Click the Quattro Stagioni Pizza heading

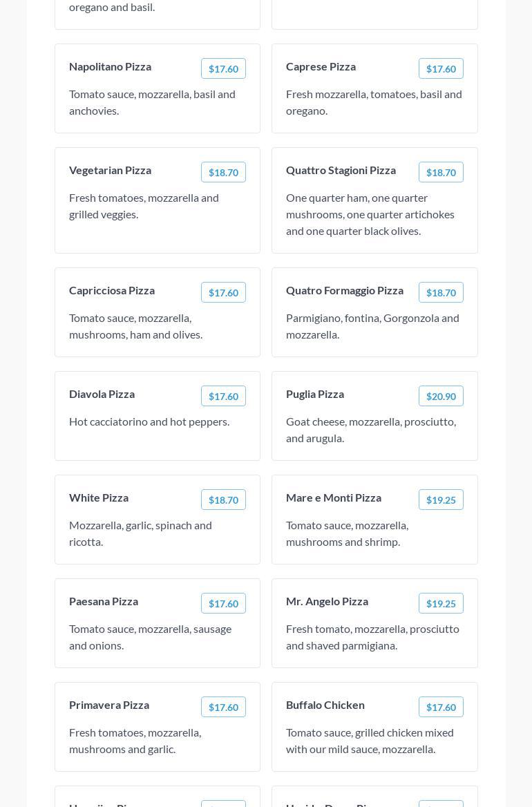pos(341,170)
